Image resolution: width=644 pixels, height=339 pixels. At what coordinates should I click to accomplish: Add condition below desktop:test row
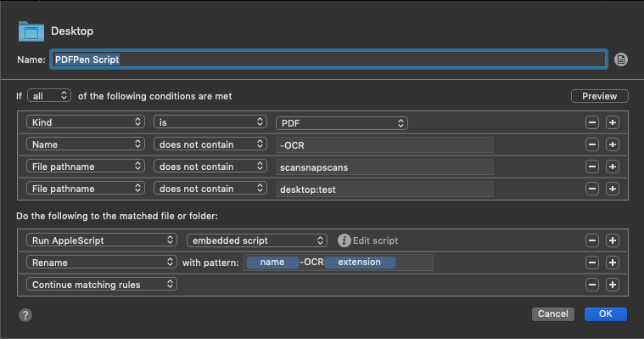point(613,189)
